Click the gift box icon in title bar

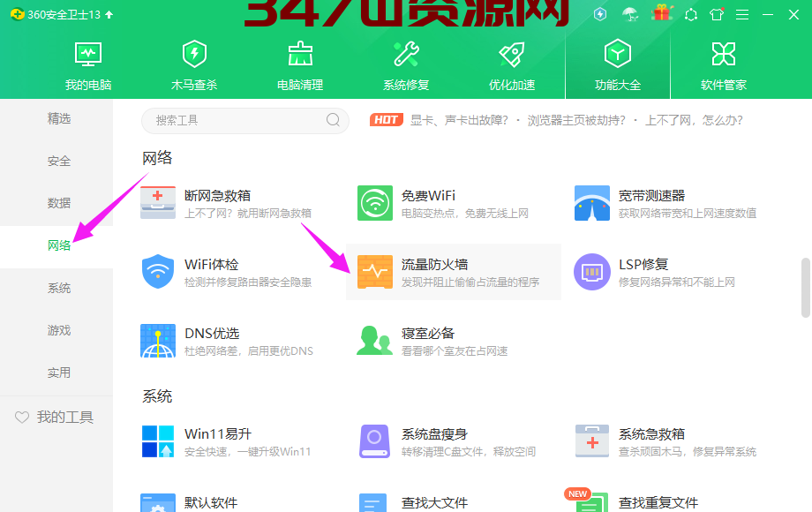coord(661,12)
